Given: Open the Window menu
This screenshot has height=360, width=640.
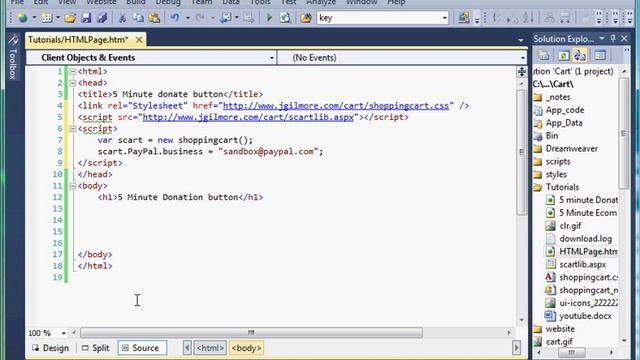Looking at the screenshot, I should (x=361, y=2).
